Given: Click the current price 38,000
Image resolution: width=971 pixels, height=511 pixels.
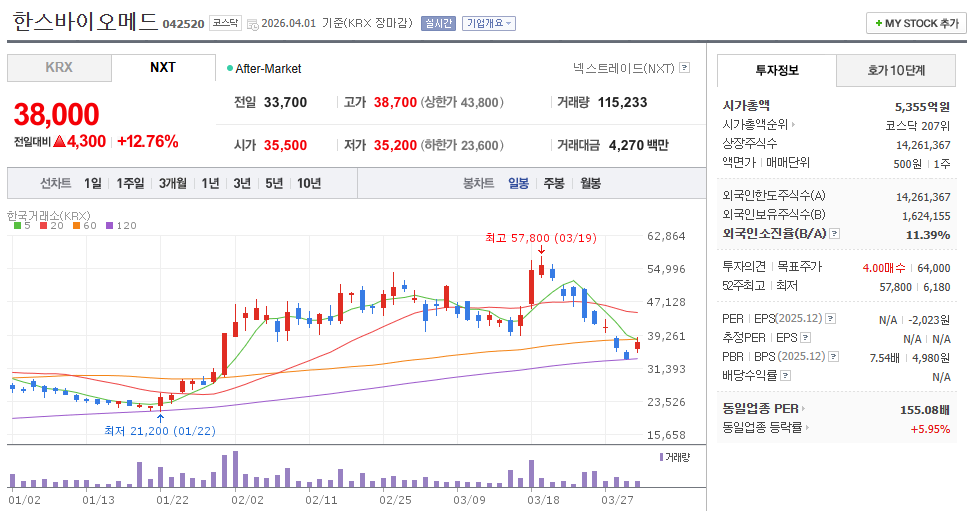Looking at the screenshot, I should pos(56,115).
